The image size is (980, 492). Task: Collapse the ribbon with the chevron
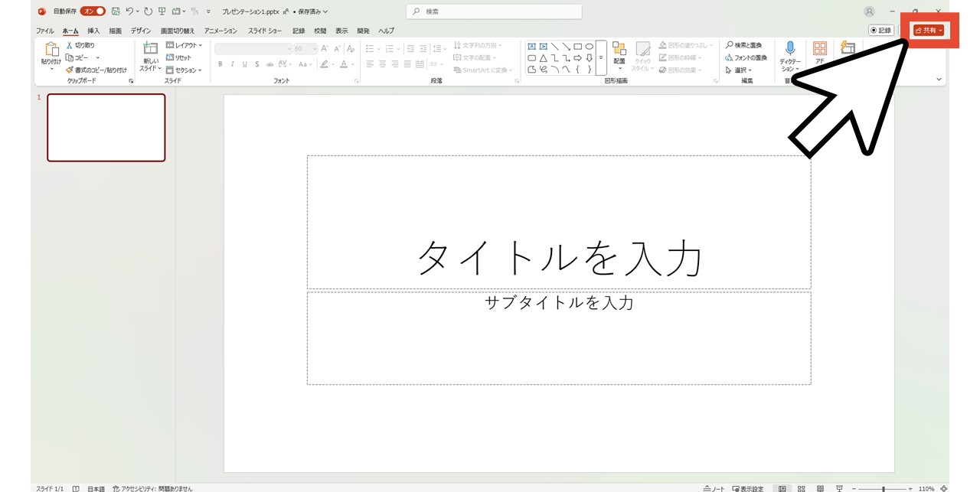[939, 79]
